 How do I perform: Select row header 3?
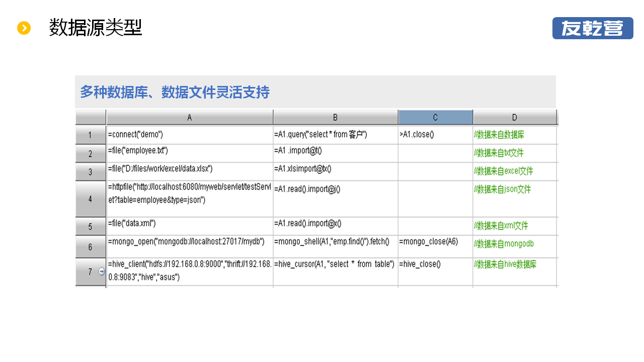click(x=91, y=171)
